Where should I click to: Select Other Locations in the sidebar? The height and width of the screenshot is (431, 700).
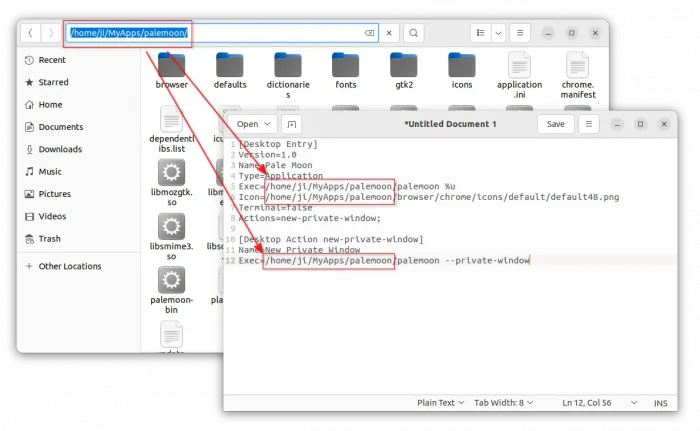[x=69, y=266]
